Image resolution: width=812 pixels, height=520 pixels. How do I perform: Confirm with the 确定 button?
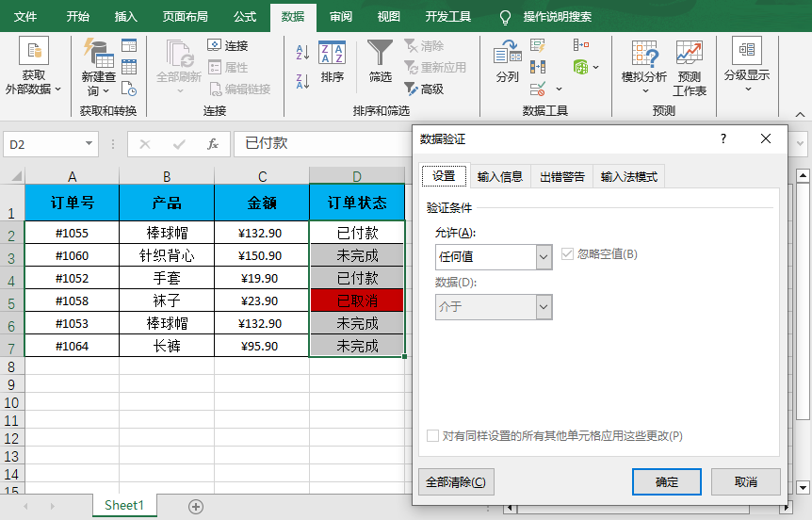(667, 482)
